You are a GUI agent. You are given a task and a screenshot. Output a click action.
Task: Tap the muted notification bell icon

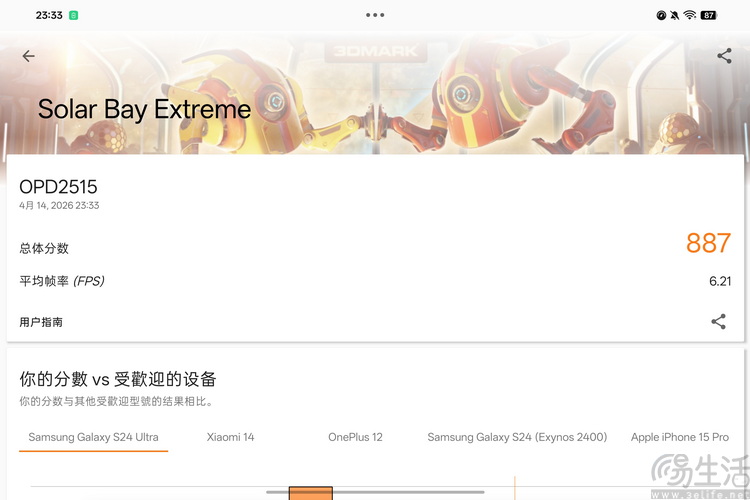[675, 15]
